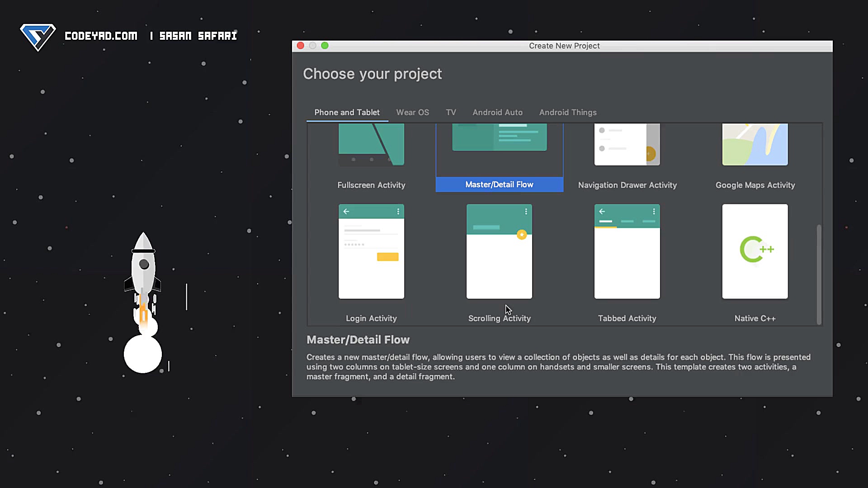Image resolution: width=868 pixels, height=488 pixels.
Task: Select the Phone and Tablet tab
Action: click(347, 113)
